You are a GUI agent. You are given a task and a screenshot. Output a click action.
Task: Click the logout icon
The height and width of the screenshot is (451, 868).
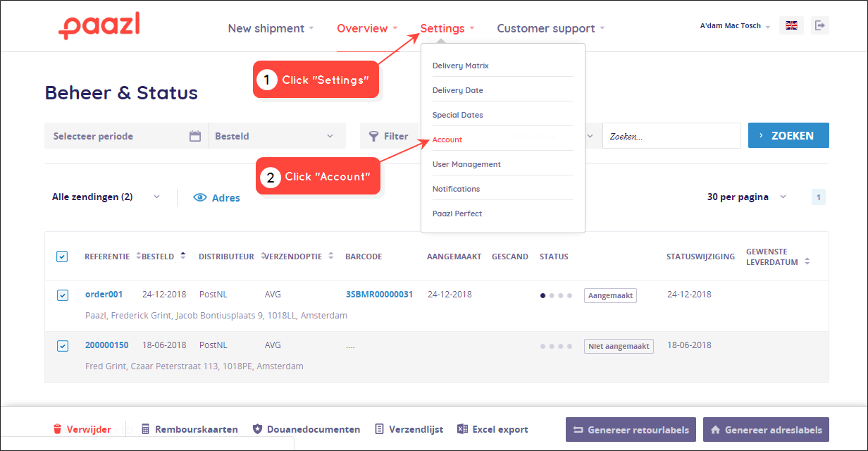coord(820,25)
